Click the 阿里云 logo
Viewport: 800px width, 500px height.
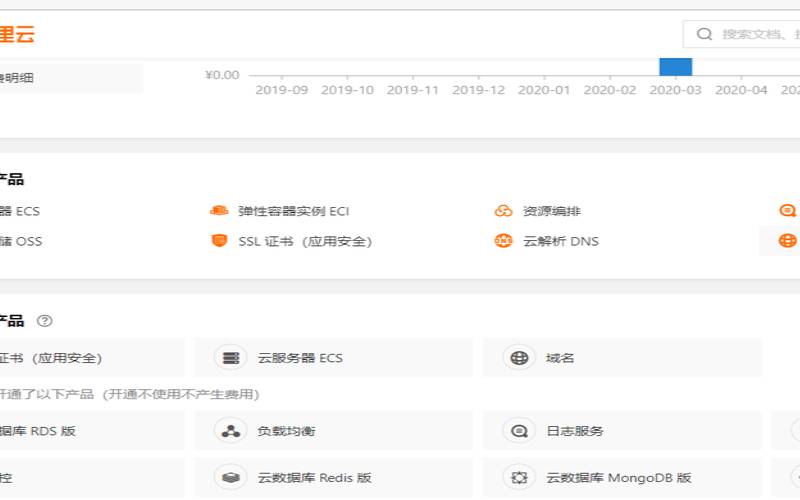coord(17,35)
